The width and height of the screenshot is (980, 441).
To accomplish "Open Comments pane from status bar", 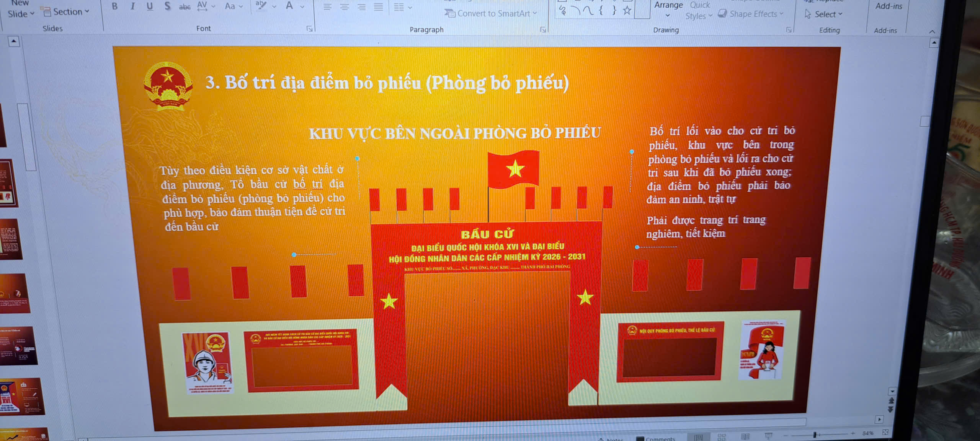I will tap(655, 439).
